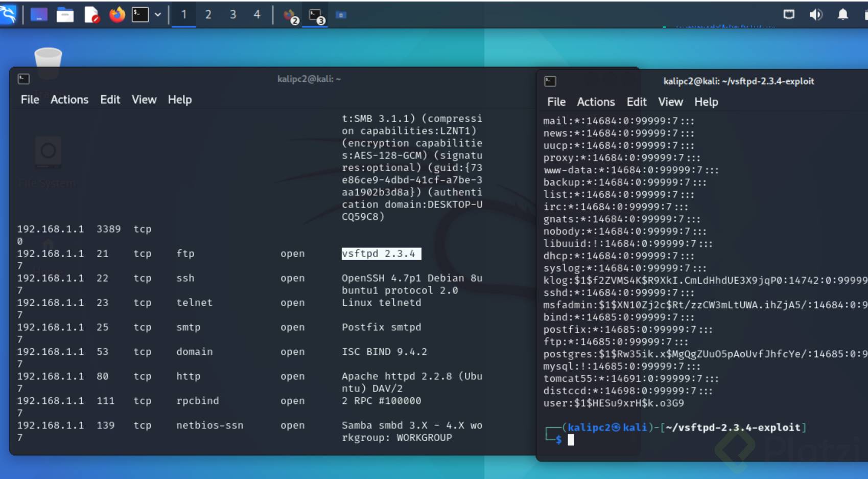Open View menu in the vsftpd-2.3.4-exploit terminal
The height and width of the screenshot is (479, 868).
coord(670,102)
